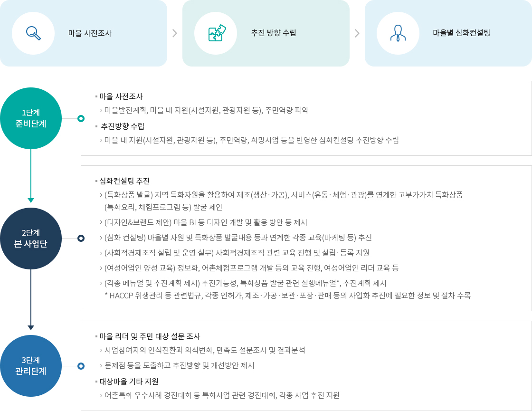
Task: Click the chevron arrow after 마을 사전조사 card
Action: point(175,33)
